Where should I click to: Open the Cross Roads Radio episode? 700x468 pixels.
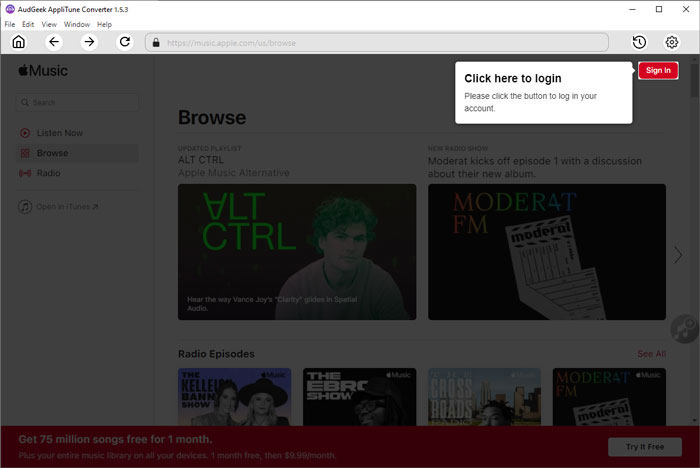[484, 397]
